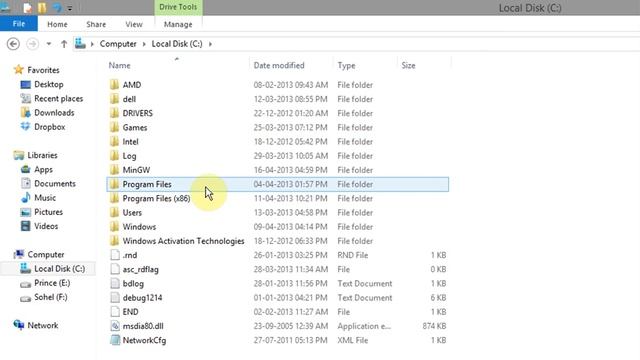Click the undo icon in quick access toolbar
This screenshot has width=640, height=360.
pos(58,7)
